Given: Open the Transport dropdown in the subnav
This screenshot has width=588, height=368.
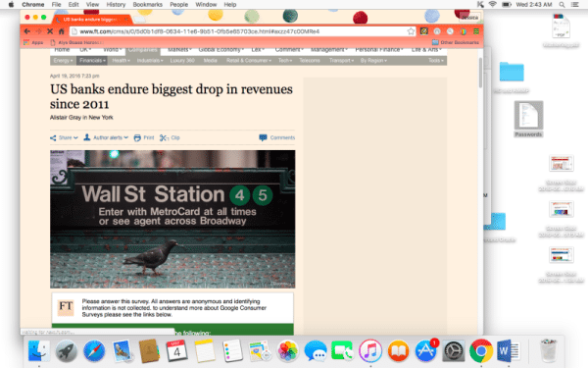Looking at the screenshot, I should click(x=341, y=61).
